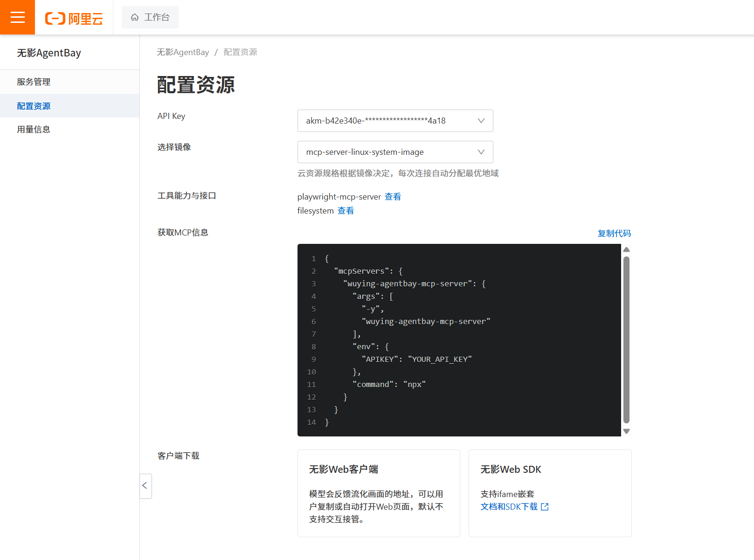The height and width of the screenshot is (560, 754).
Task: Click the 配置资源 page heading
Action: pos(196,85)
